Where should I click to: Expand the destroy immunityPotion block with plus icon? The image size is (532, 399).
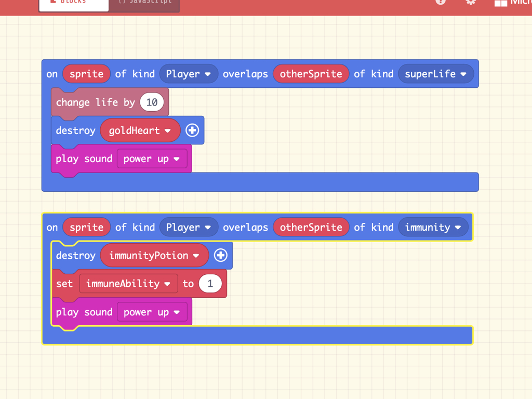[x=220, y=255]
